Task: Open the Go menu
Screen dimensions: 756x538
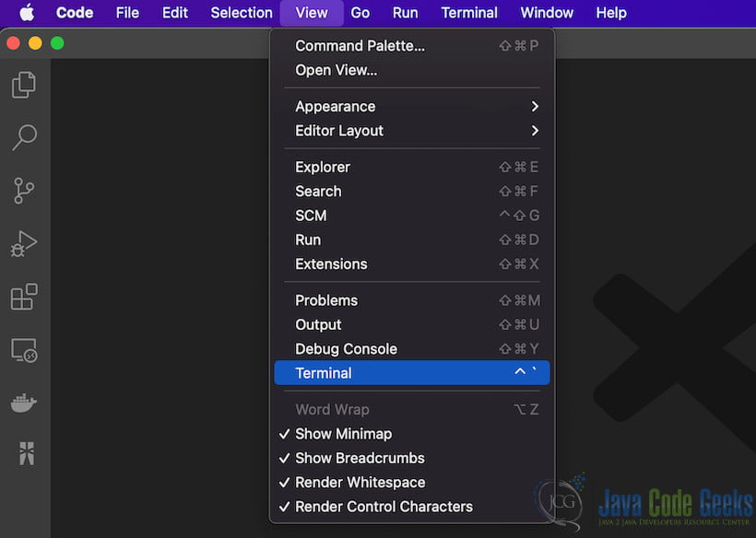Action: click(x=360, y=13)
